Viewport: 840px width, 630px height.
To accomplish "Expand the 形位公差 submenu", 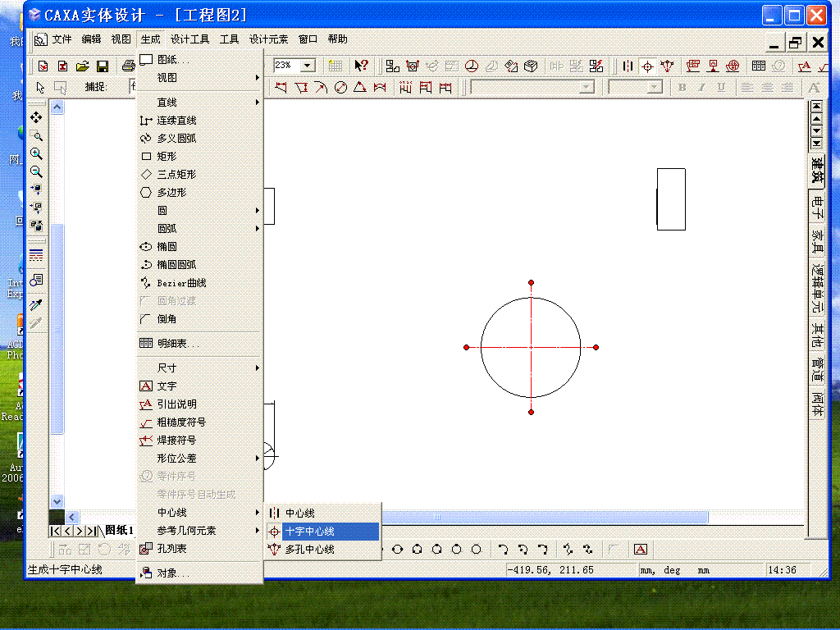I will click(x=199, y=458).
